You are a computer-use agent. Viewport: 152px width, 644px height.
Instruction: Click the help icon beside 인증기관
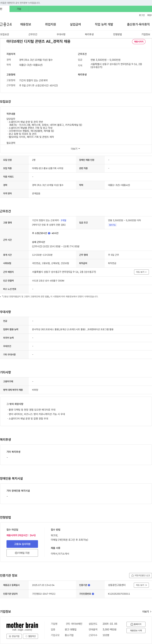pos(89,585)
